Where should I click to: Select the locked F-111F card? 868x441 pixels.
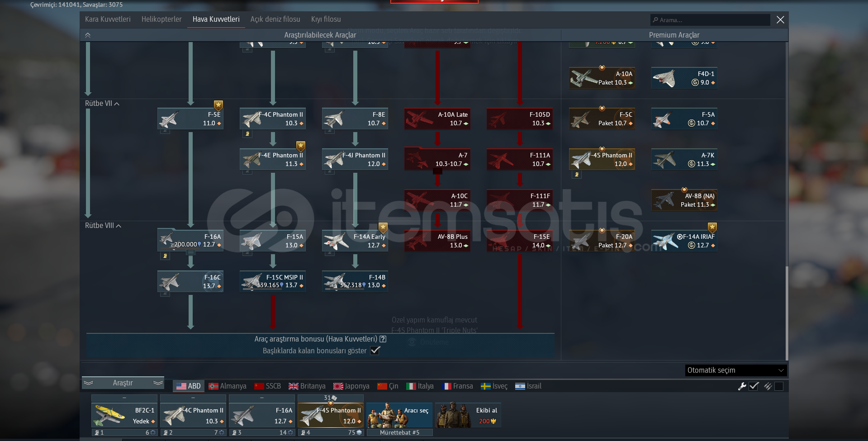coord(520,200)
